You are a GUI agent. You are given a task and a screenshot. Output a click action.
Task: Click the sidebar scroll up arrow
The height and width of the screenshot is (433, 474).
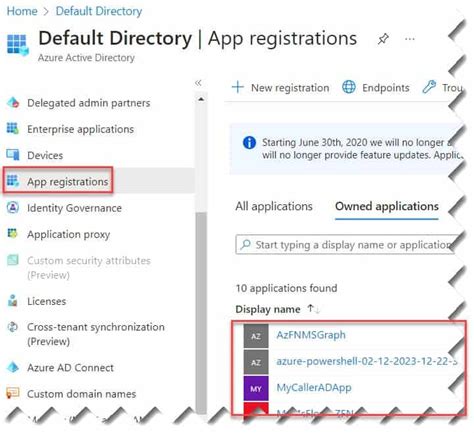201,99
